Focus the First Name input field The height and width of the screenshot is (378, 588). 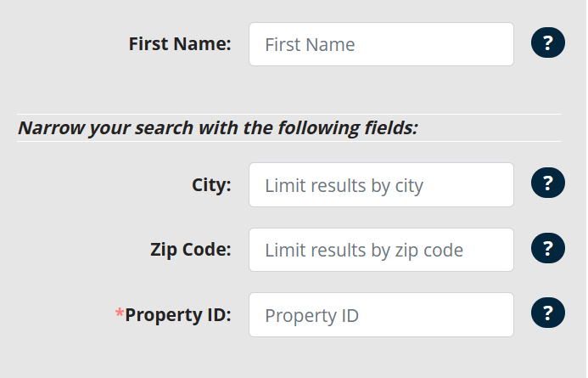point(381,44)
